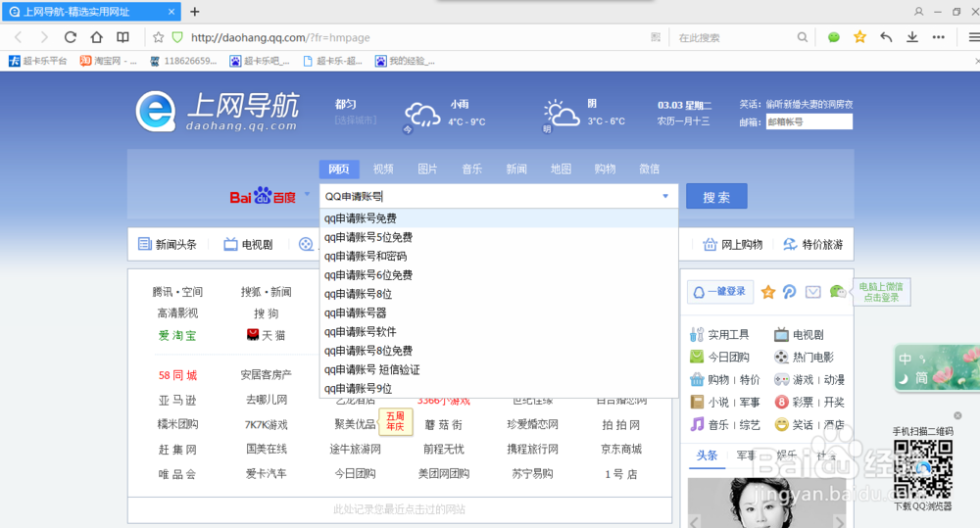Viewport: 980px width, 528px height.
Task: Open reading mode book icon
Action: 122,37
